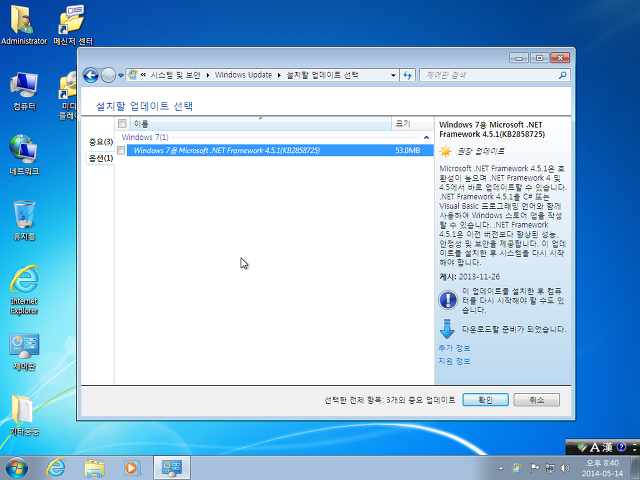
Task: Expand the address bar history dropdown
Action: pos(393,76)
